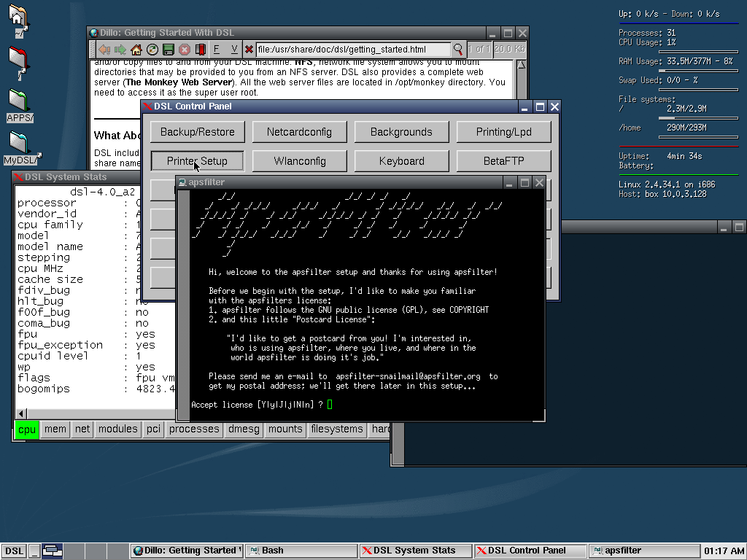This screenshot has width=747, height=560.
Task: Click the BetaFTP button
Action: click(x=503, y=161)
